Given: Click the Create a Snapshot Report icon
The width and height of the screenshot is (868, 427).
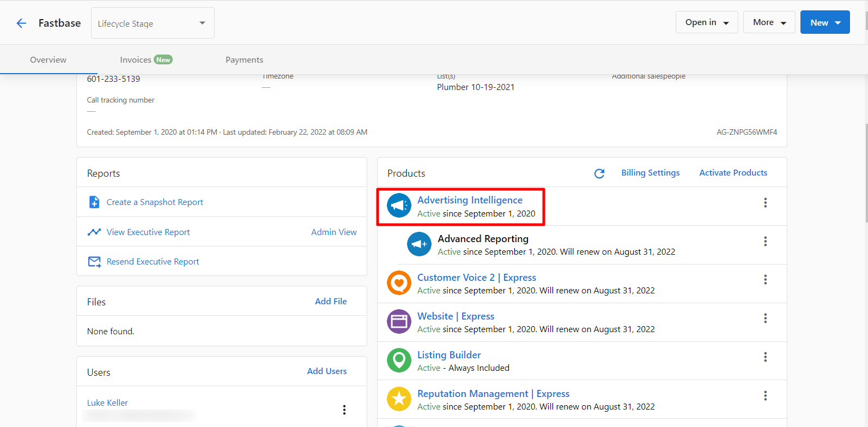Looking at the screenshot, I should tap(94, 202).
